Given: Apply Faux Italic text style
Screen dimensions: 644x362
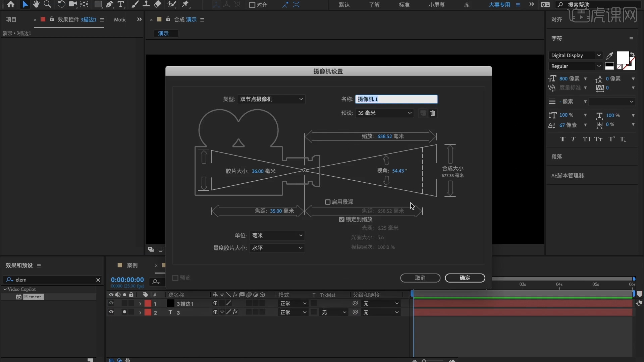Looking at the screenshot, I should (x=574, y=139).
